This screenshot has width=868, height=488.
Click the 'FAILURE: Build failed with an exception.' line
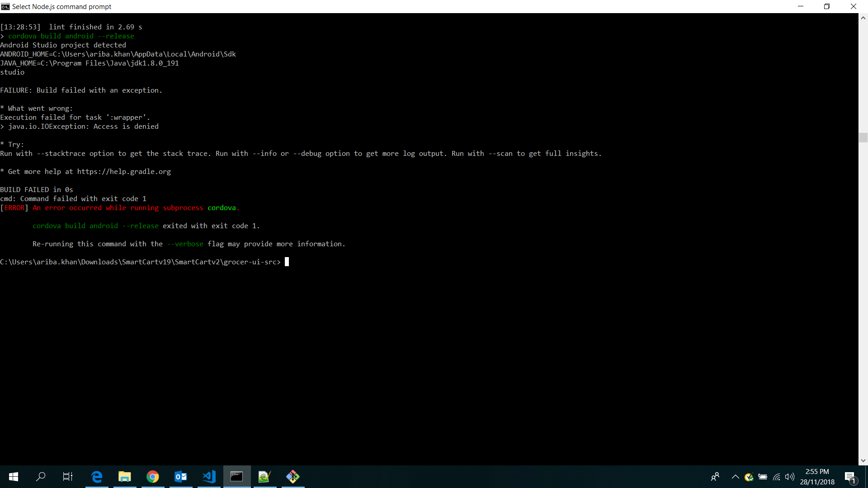point(81,90)
